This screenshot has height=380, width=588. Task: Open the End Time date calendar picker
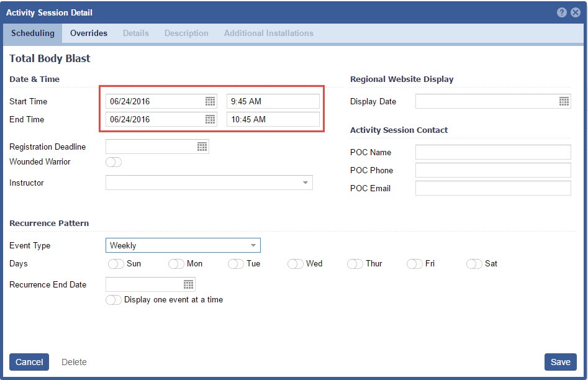click(x=210, y=119)
